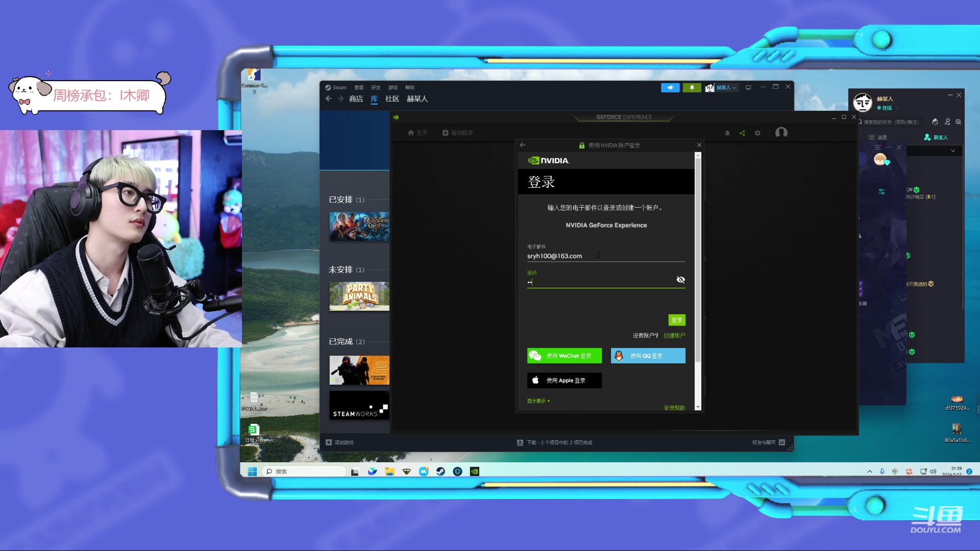This screenshot has width=980, height=551.
Task: Switch to Steam 社区 tab
Action: pos(392,99)
